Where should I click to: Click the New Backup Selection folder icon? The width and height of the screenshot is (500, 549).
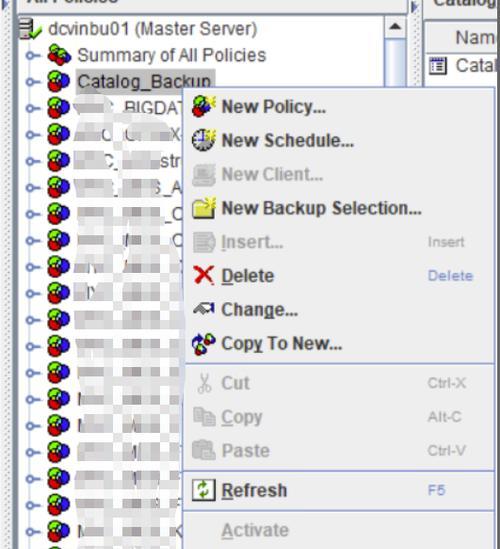click(x=204, y=208)
